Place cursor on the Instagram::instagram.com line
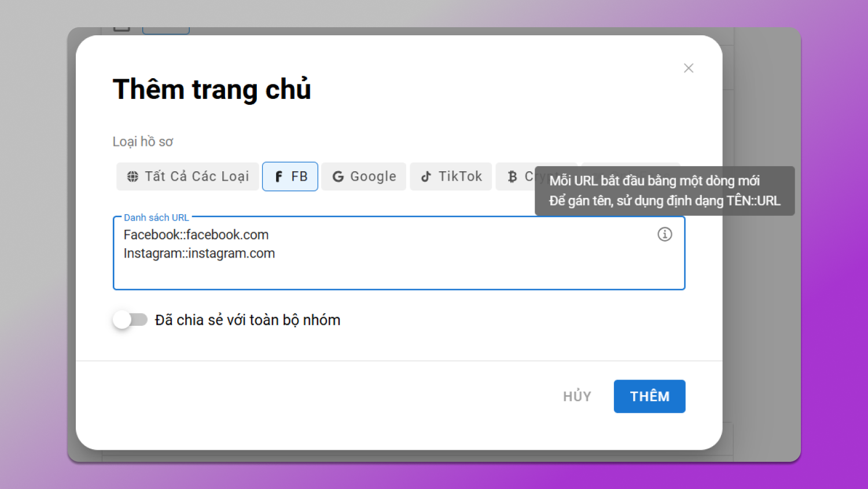The height and width of the screenshot is (489, 868). [x=199, y=253]
